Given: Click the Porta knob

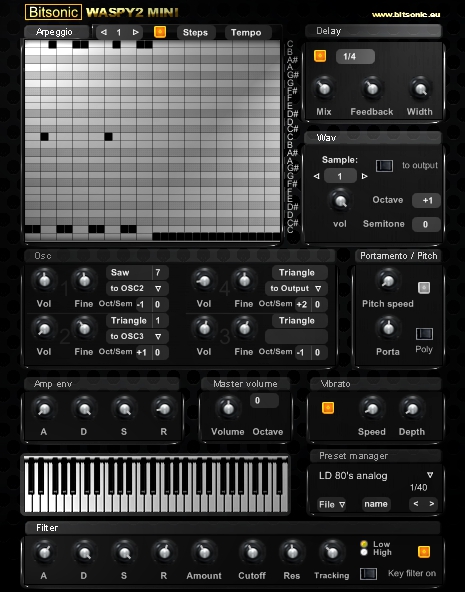Looking at the screenshot, I should pos(388,328).
